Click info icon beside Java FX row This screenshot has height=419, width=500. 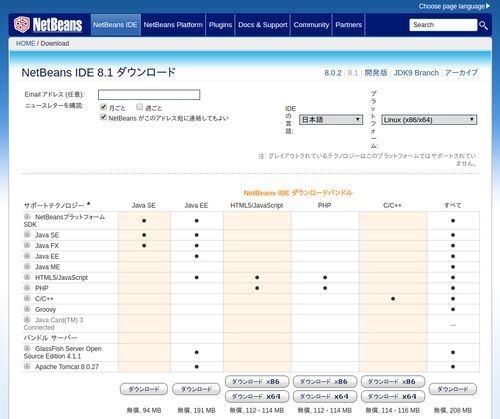pyautogui.click(x=27, y=245)
